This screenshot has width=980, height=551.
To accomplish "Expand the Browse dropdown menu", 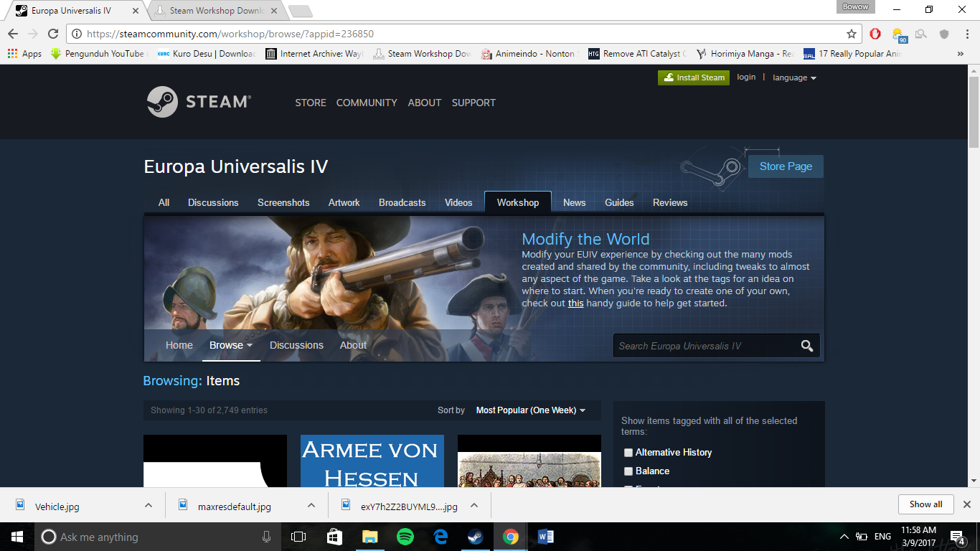I will (231, 345).
